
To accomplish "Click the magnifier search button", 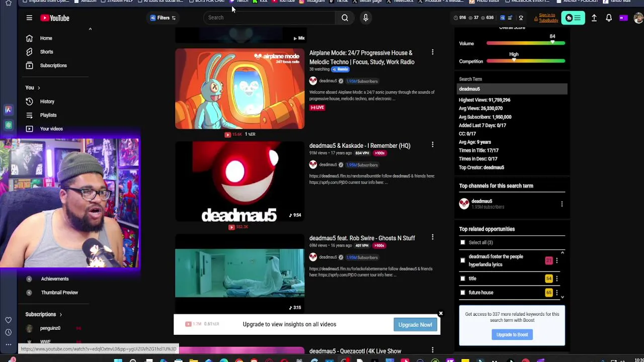I will click(345, 18).
